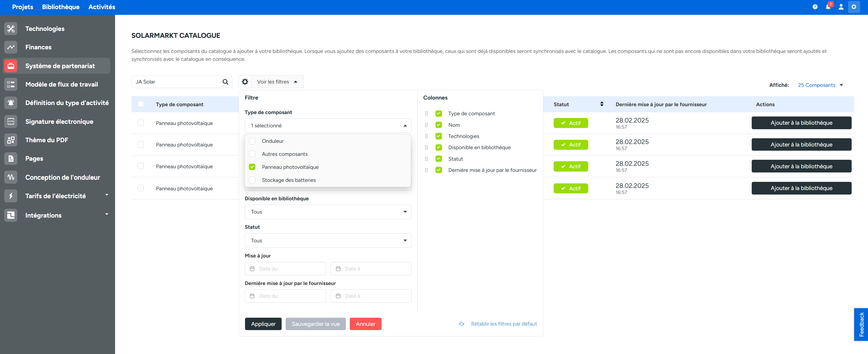Check the Onduleur option checkbox

coord(252,141)
